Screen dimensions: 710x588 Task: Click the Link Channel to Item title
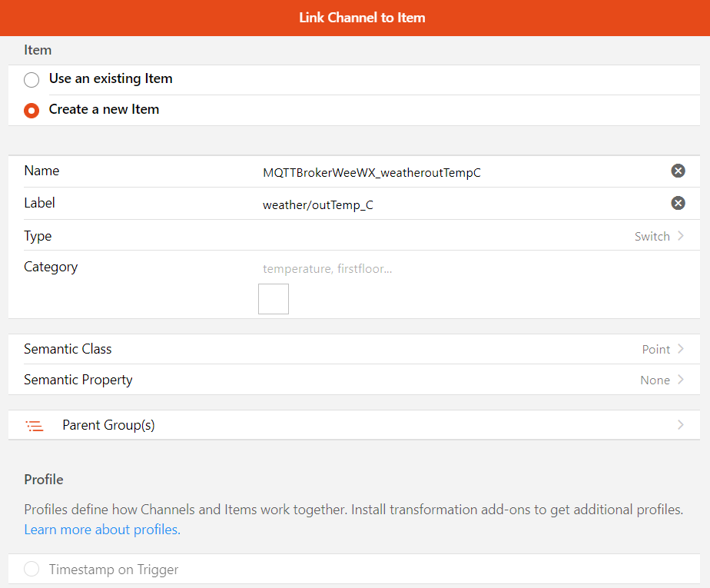pyautogui.click(x=362, y=18)
